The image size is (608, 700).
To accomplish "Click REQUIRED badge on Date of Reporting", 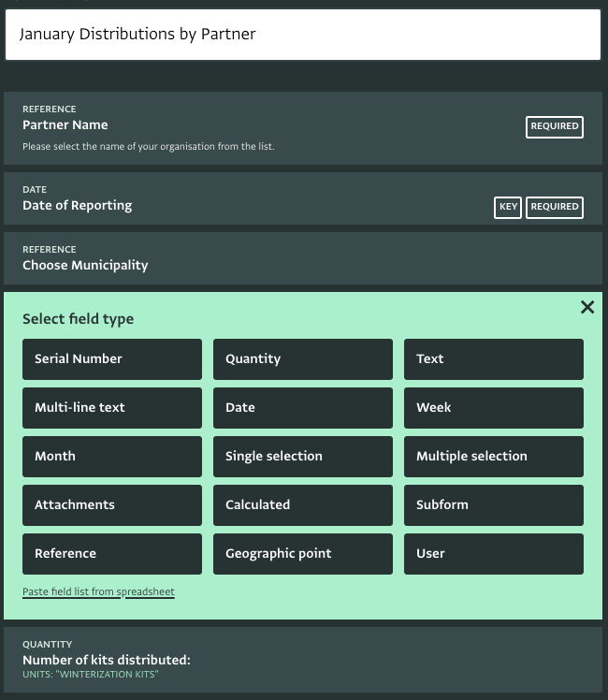I will click(555, 207).
